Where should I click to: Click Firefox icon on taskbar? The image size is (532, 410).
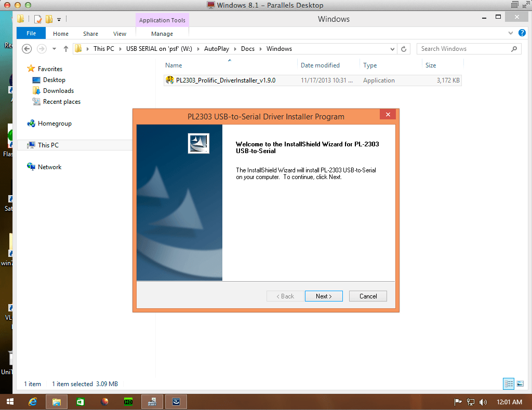click(104, 402)
